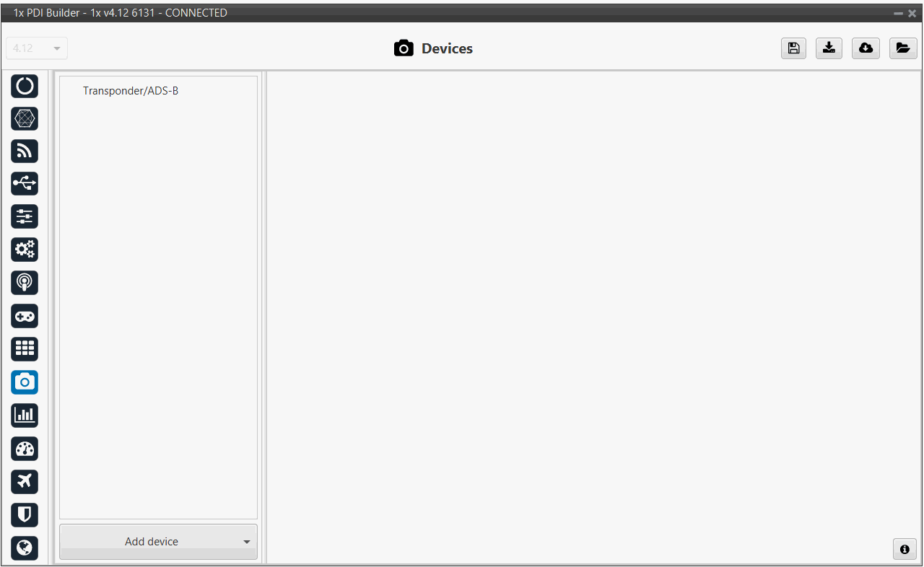Open the gears icon section in sidebar
The width and height of the screenshot is (924, 567).
[x=25, y=250]
